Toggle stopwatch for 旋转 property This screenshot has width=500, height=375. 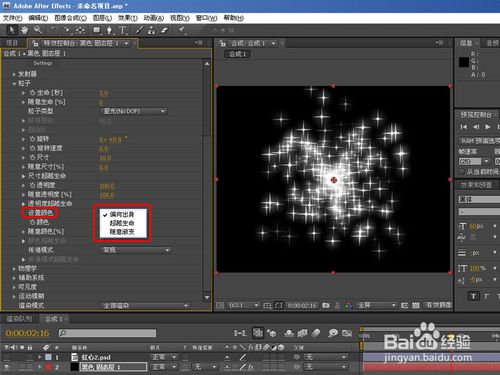[x=33, y=139]
